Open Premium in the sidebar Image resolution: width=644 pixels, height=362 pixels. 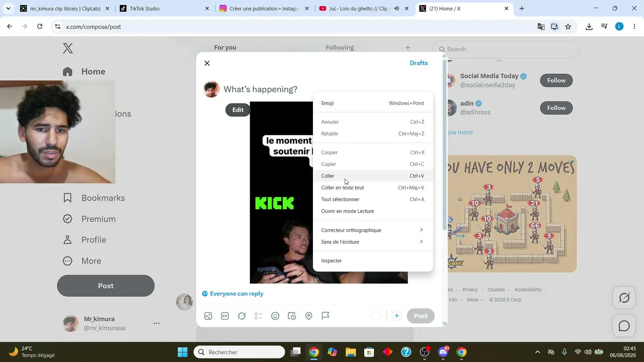tap(90, 219)
